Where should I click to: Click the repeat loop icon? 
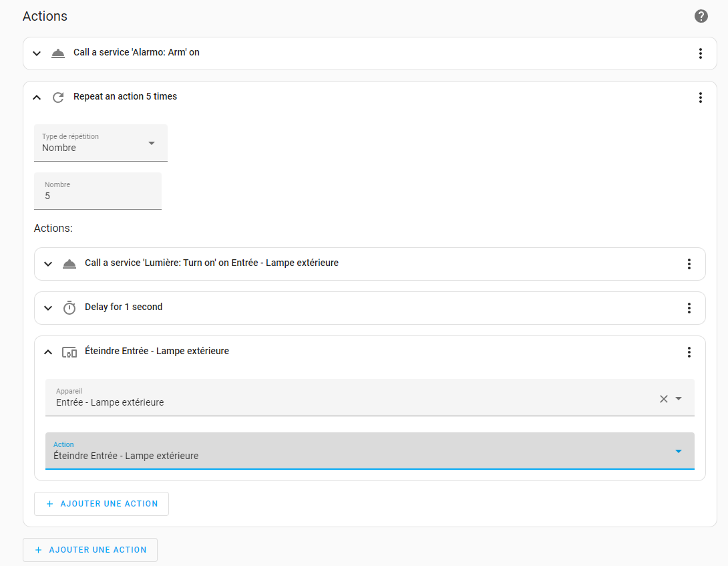pos(58,98)
